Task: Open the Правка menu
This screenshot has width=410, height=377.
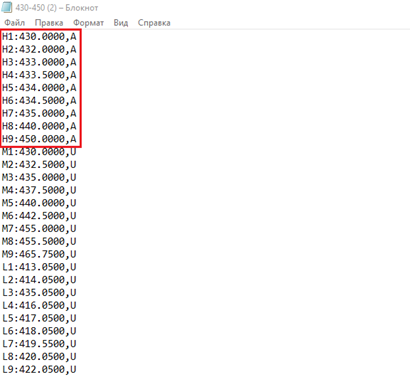Action: (49, 23)
